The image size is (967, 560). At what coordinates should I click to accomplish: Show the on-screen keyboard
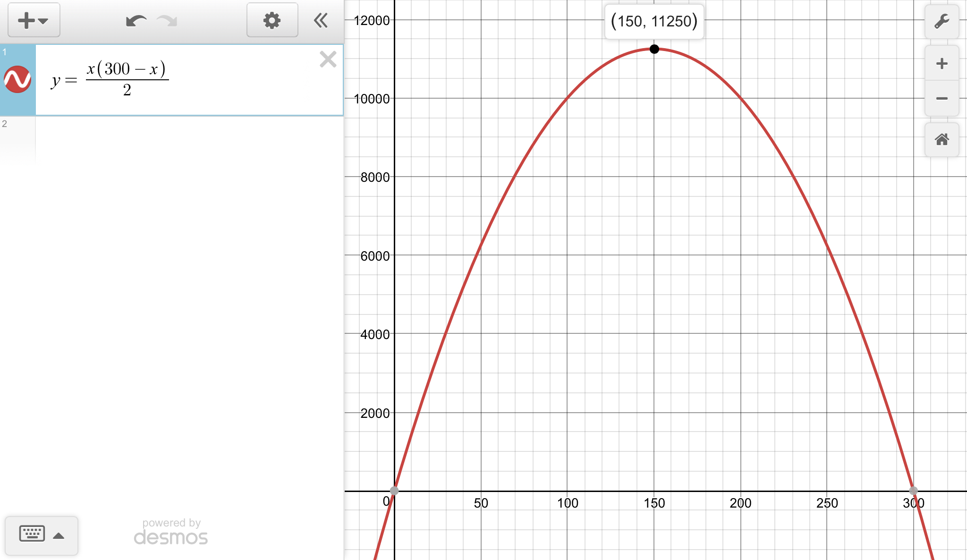(x=32, y=534)
